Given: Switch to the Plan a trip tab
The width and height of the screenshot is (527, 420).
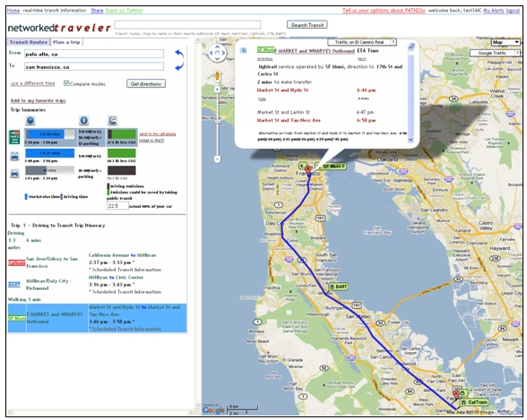Looking at the screenshot, I should pos(66,42).
